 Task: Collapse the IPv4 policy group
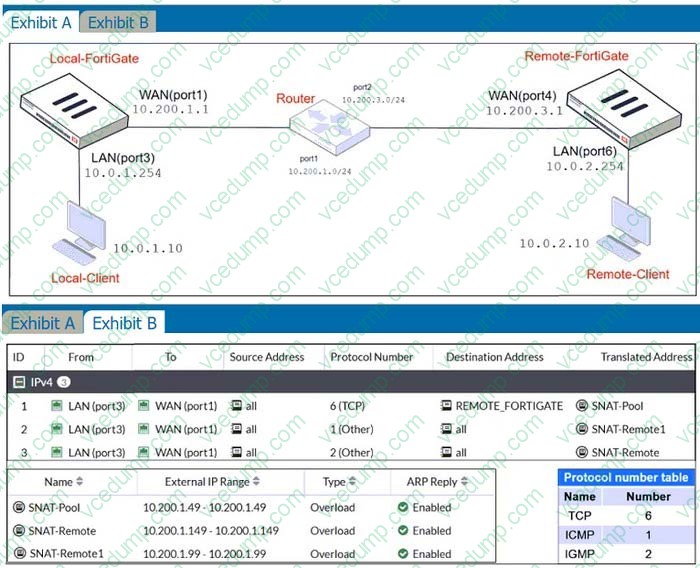click(x=17, y=382)
